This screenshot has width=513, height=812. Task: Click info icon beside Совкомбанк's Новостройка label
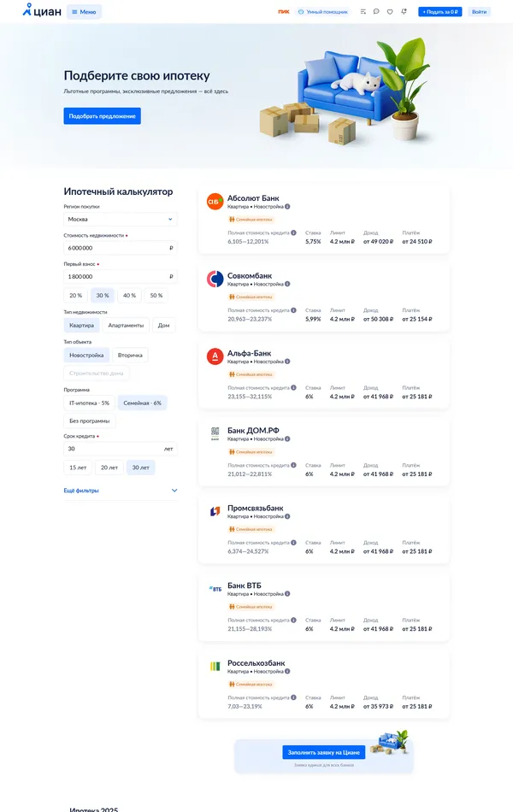[x=287, y=283]
